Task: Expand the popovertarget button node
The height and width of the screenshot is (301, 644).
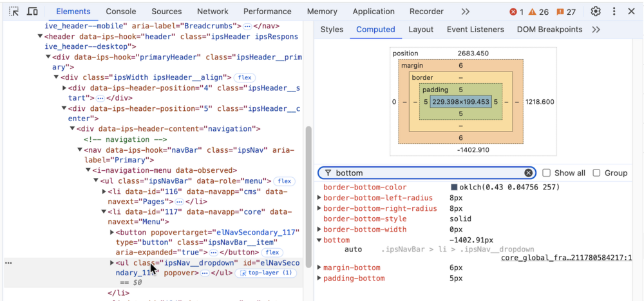Action: tap(112, 233)
